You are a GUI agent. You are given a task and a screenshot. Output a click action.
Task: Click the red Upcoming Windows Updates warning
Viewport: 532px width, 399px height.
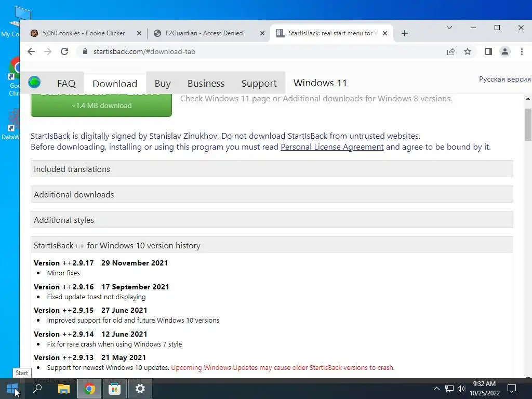coord(283,367)
